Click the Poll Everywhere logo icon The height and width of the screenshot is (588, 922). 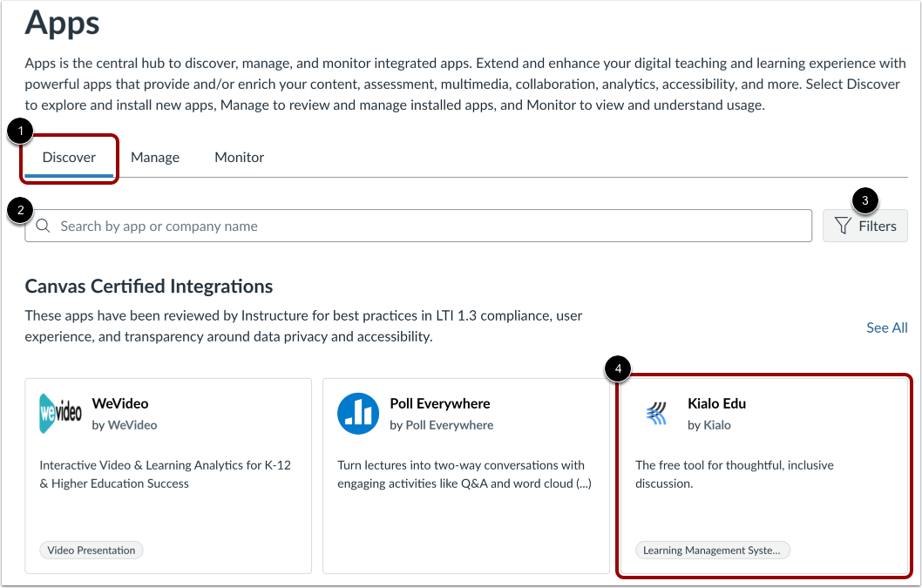358,414
